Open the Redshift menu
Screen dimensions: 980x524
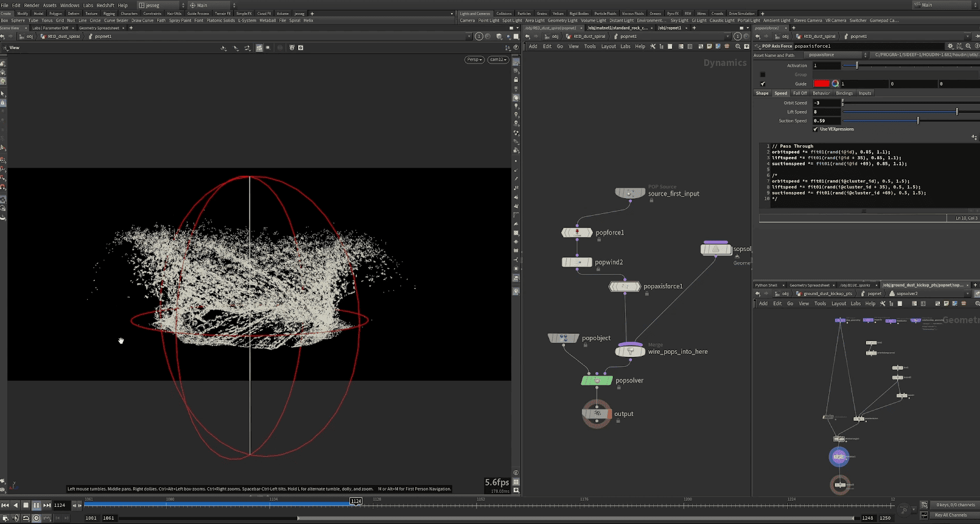tap(105, 5)
